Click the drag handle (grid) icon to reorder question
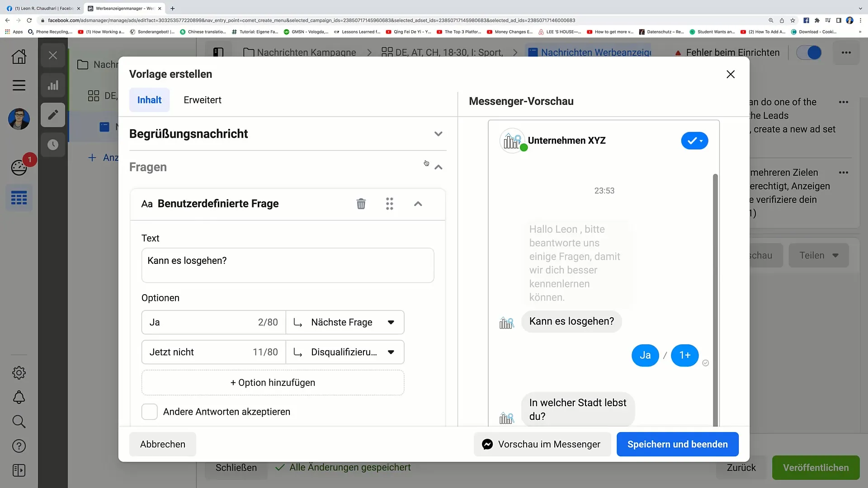This screenshot has width=868, height=488. 391,204
